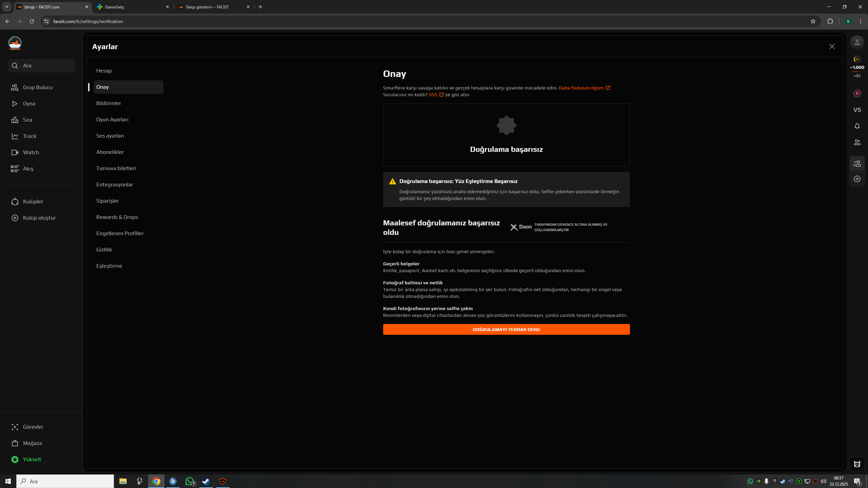Viewport: 868px width, 488px height.
Task: Open Entegrasyonlar section
Action: click(x=128, y=185)
